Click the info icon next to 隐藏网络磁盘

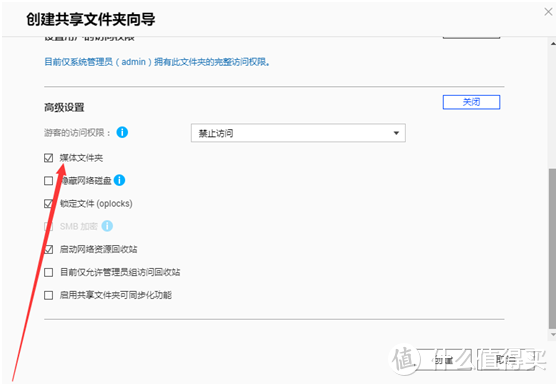point(119,180)
